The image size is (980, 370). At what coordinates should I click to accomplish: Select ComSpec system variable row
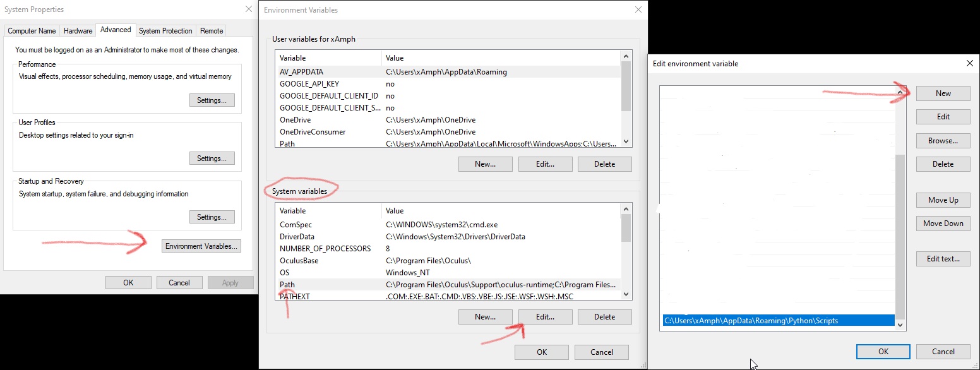pyautogui.click(x=449, y=225)
